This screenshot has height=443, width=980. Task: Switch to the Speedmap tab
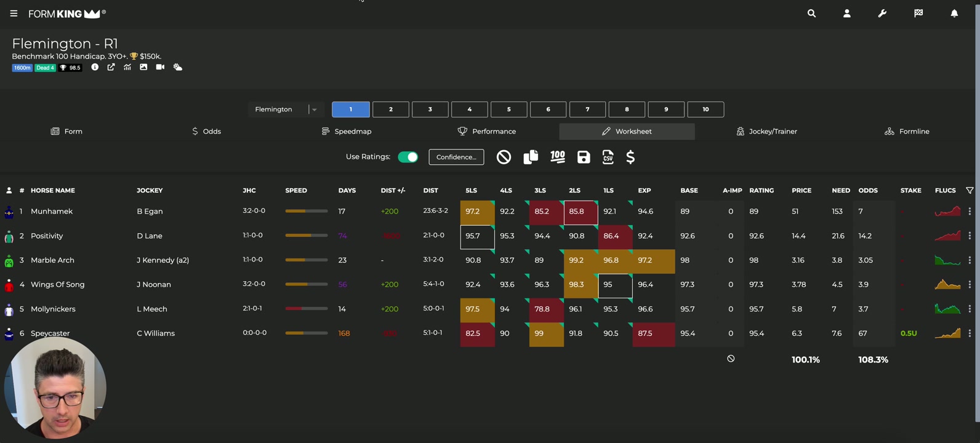(347, 132)
